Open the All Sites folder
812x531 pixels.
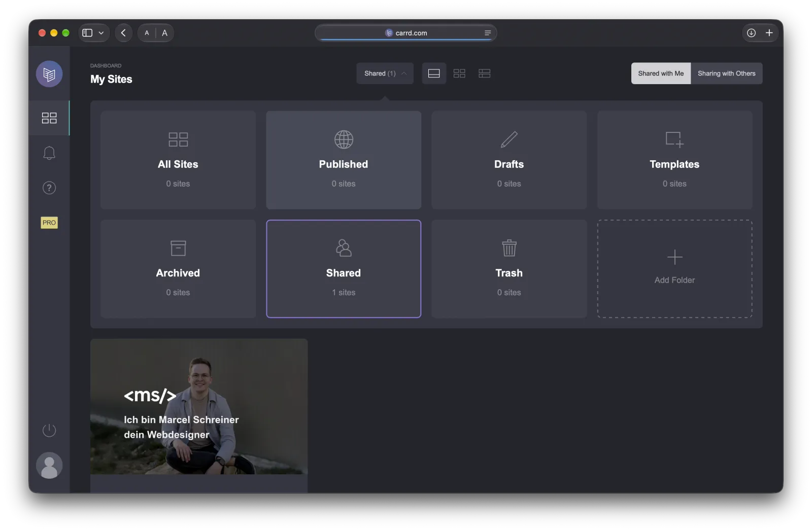tap(178, 160)
